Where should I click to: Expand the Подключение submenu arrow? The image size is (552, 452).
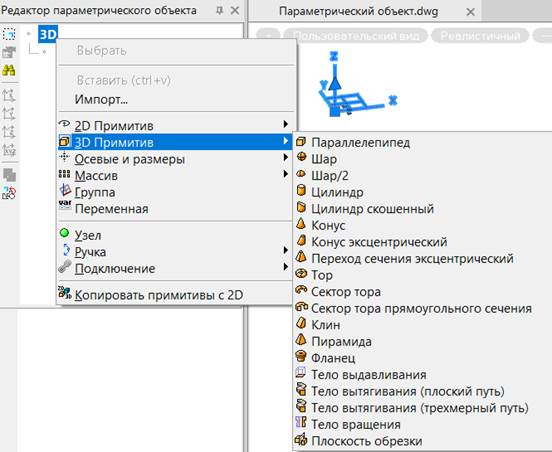[x=286, y=267]
